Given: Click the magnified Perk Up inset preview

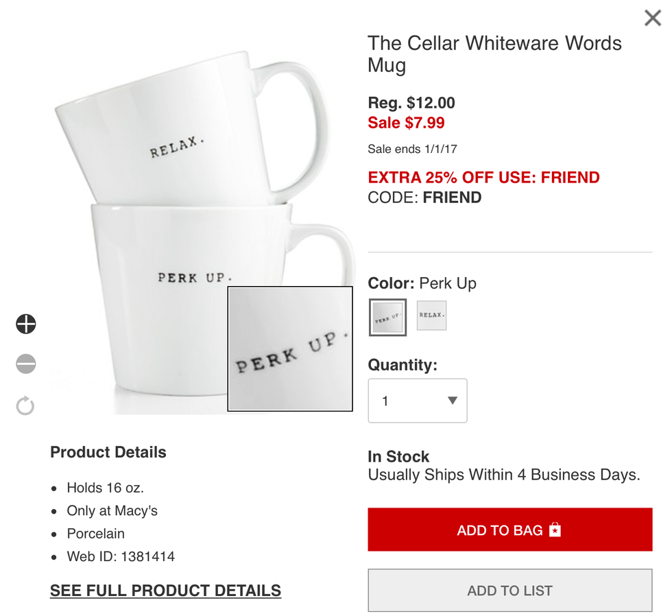Looking at the screenshot, I should click(290, 348).
